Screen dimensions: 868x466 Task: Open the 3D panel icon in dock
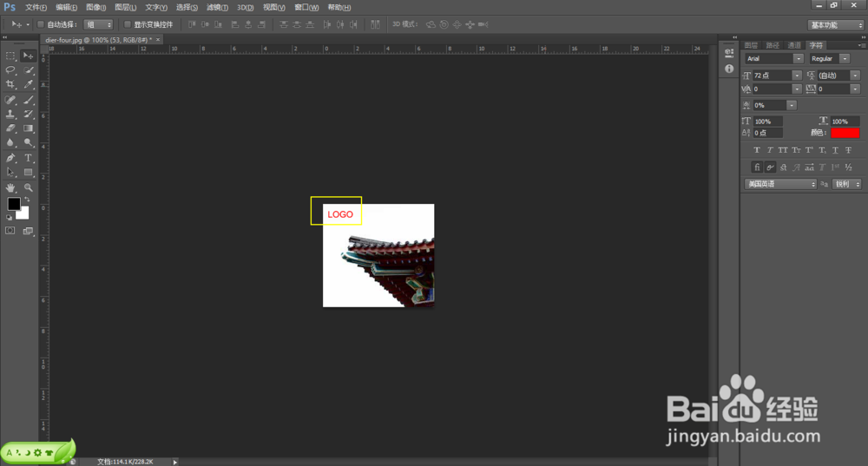pos(729,53)
